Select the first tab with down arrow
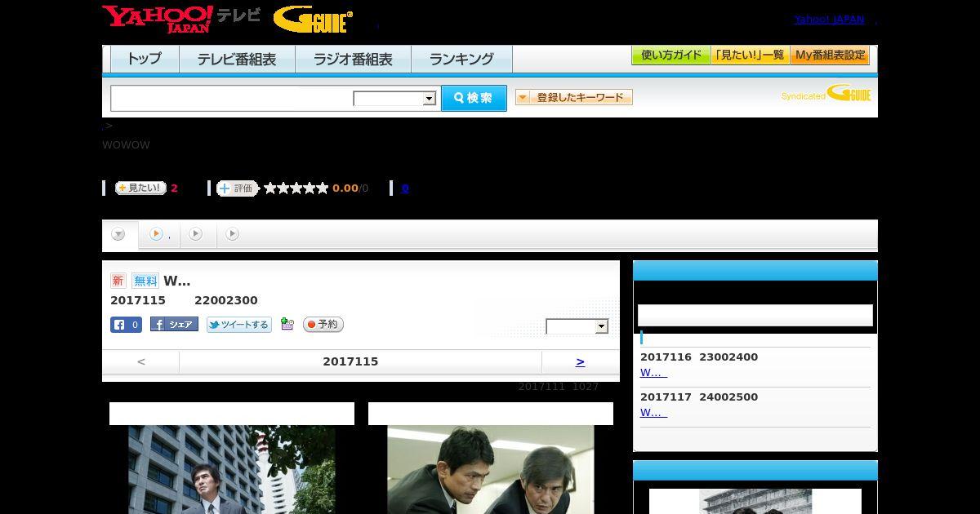This screenshot has height=514, width=980. click(119, 235)
